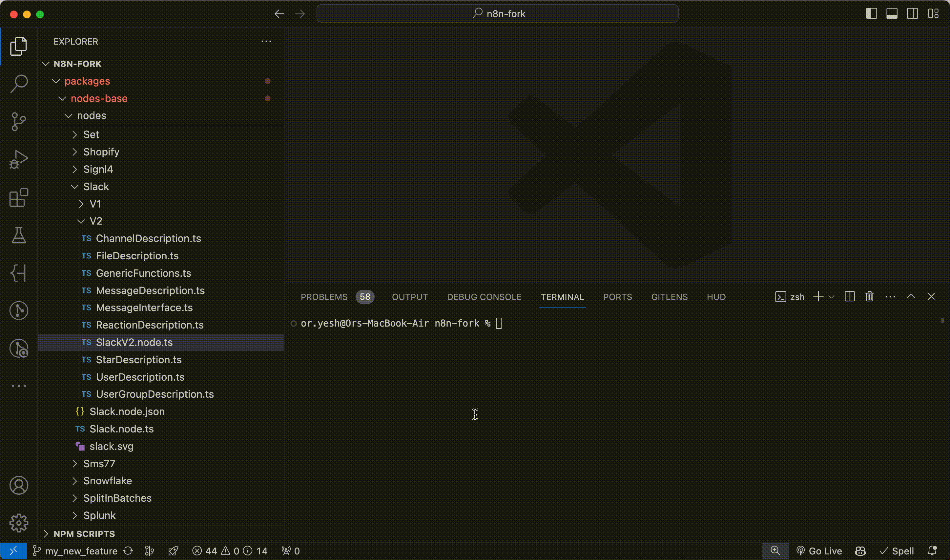
Task: Kill terminal with the trash icon
Action: [x=870, y=297]
